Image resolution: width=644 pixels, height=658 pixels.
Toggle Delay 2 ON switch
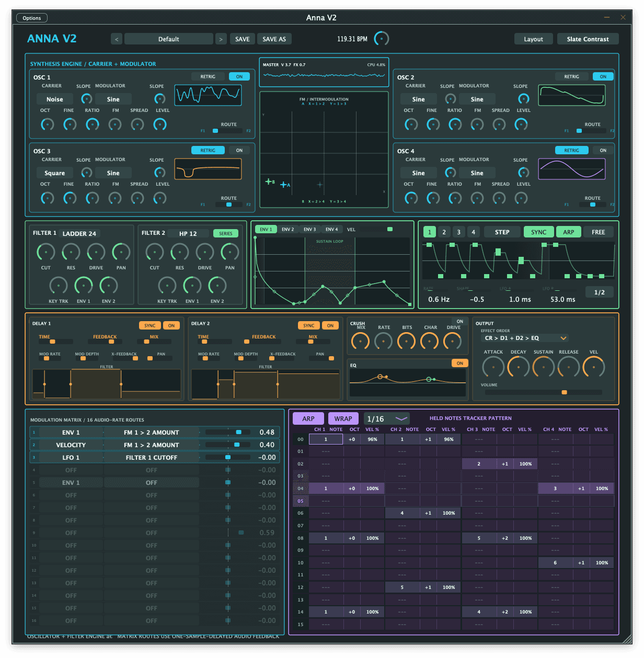pyautogui.click(x=330, y=325)
